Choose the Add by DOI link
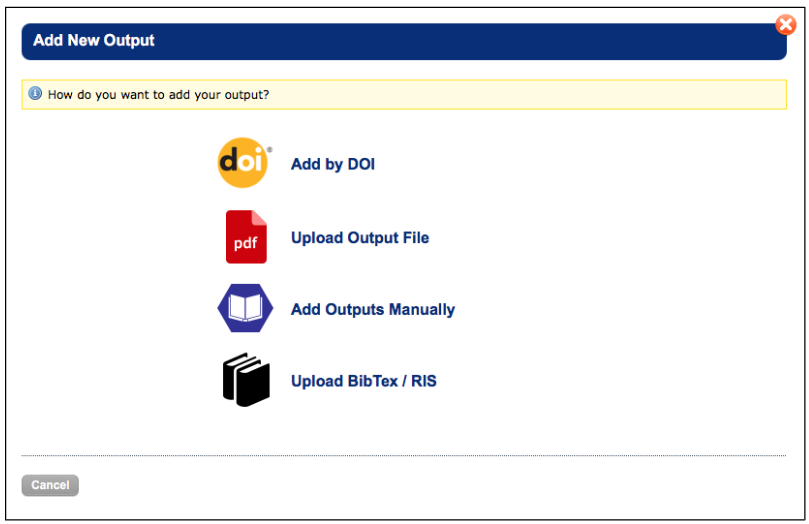Image resolution: width=809 pixels, height=524 pixels. point(333,164)
